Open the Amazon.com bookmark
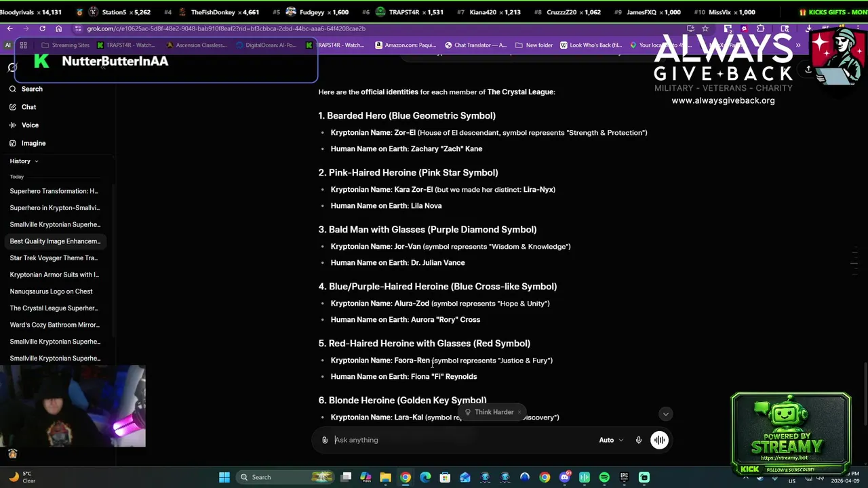Viewport: 868px width, 488px height. (406, 45)
